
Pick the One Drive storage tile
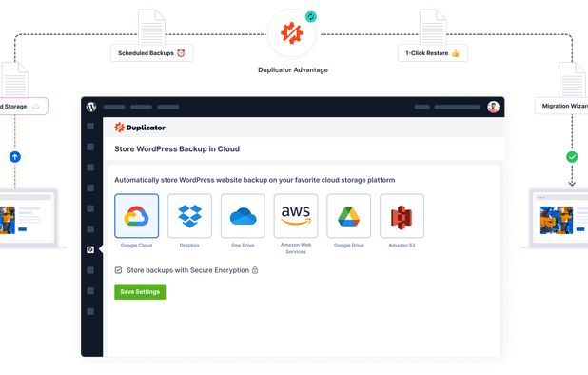coord(243,216)
